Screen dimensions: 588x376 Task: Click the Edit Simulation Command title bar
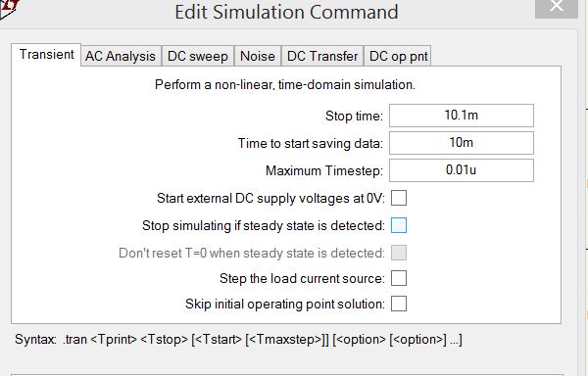286,12
